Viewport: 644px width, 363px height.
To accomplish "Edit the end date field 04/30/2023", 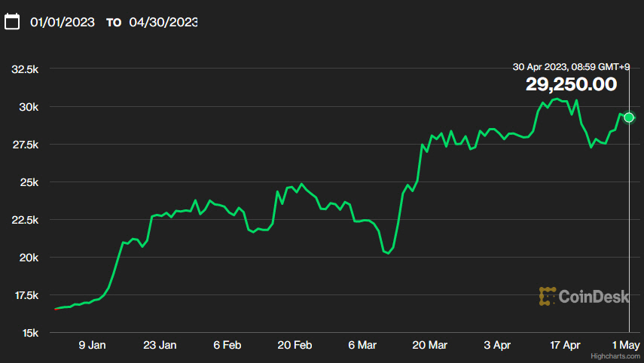I will click(163, 23).
